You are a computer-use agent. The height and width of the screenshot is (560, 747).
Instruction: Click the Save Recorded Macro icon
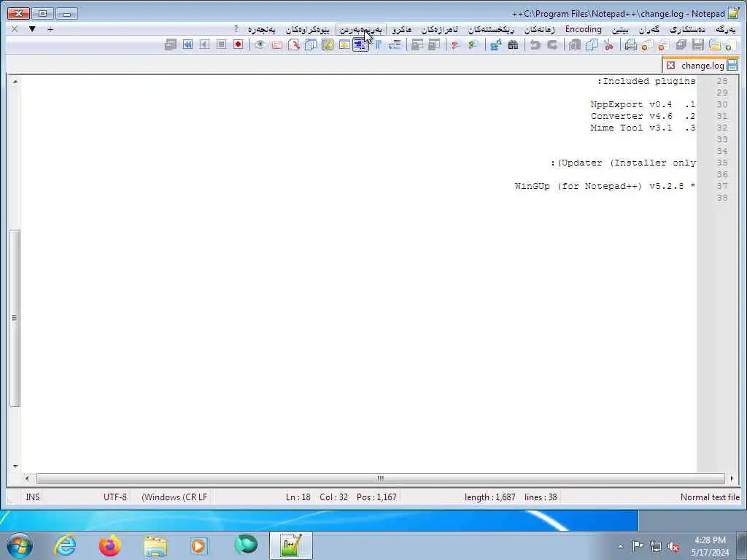[x=171, y=44]
